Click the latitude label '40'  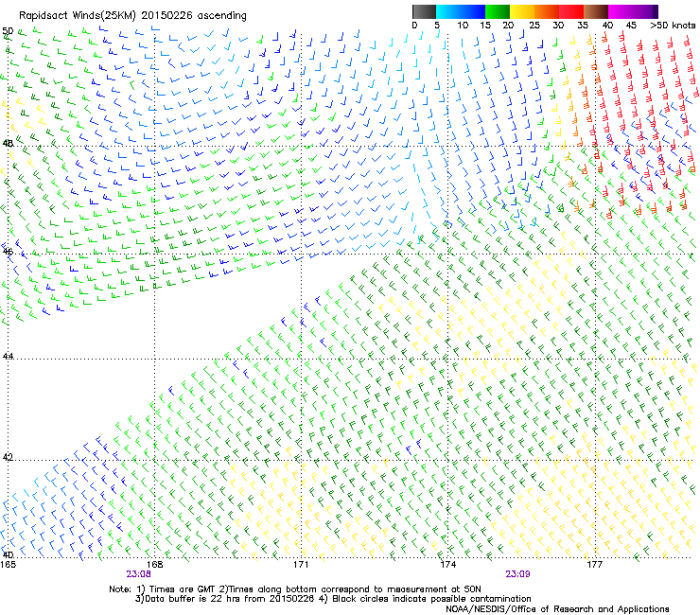click(x=8, y=554)
